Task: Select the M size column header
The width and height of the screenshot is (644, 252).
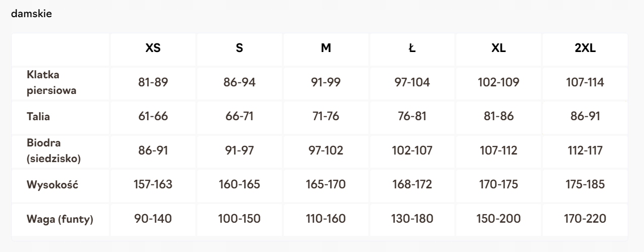Action: click(326, 49)
